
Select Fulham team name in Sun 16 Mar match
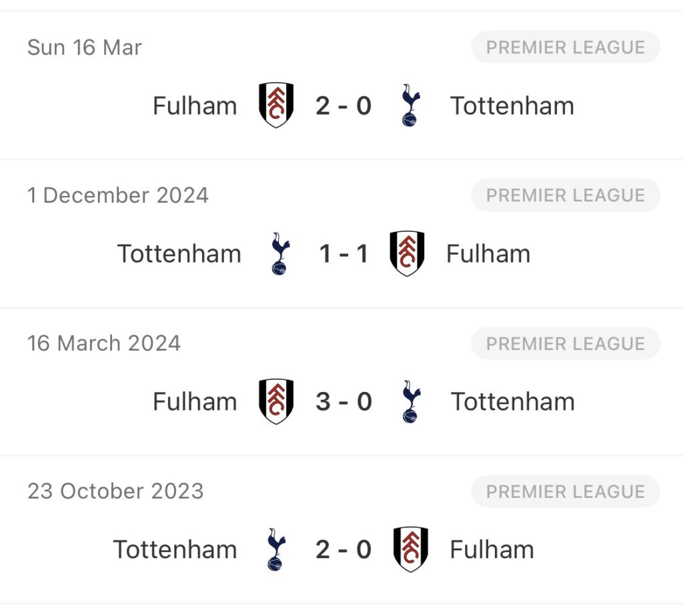pyautogui.click(x=195, y=105)
